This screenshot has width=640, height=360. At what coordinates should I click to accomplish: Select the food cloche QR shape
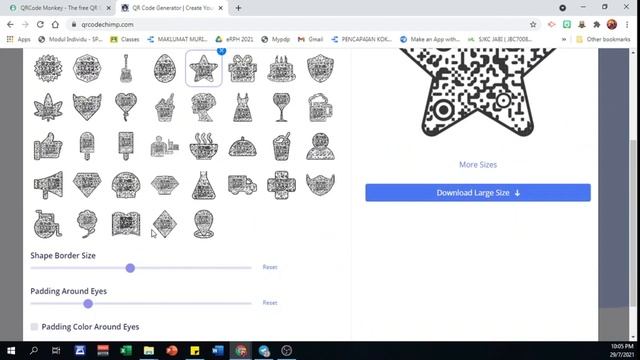point(242,147)
